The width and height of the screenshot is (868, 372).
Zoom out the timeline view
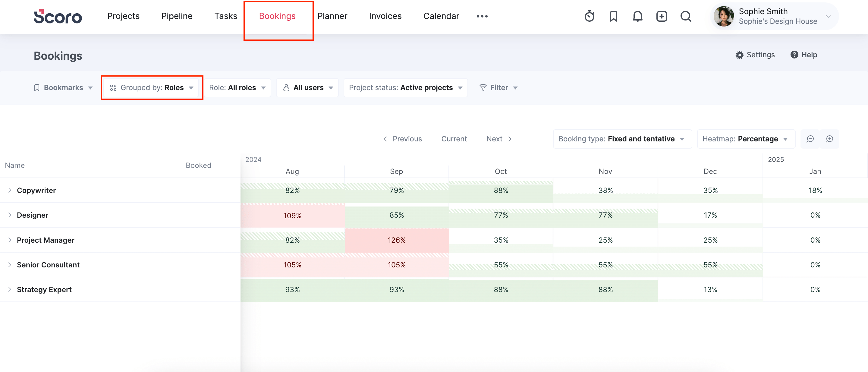[x=810, y=139]
